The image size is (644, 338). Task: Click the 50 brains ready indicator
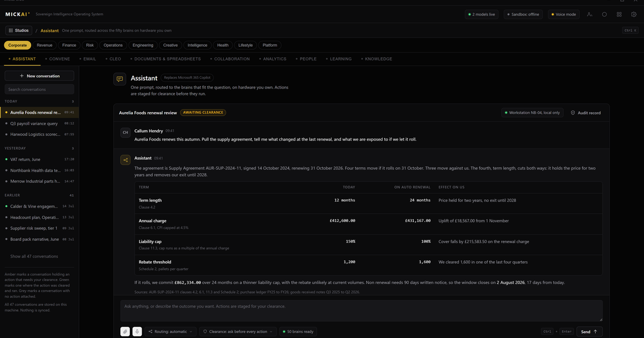coord(298,332)
